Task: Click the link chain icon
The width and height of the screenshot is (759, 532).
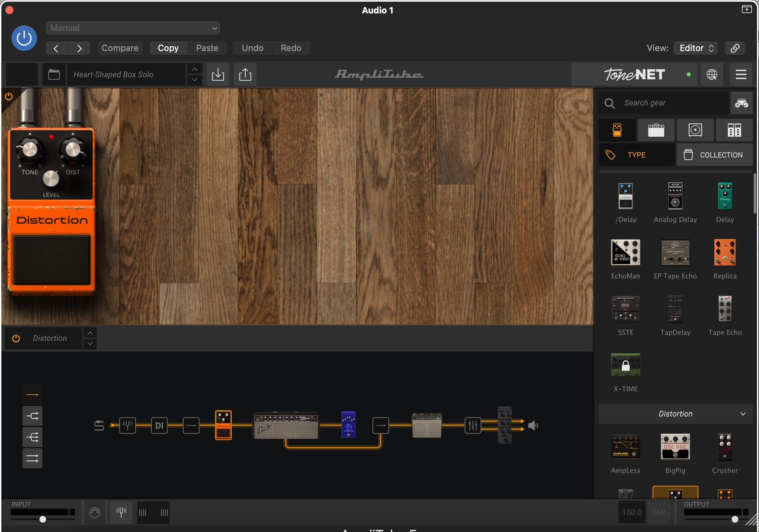Action: 735,48
